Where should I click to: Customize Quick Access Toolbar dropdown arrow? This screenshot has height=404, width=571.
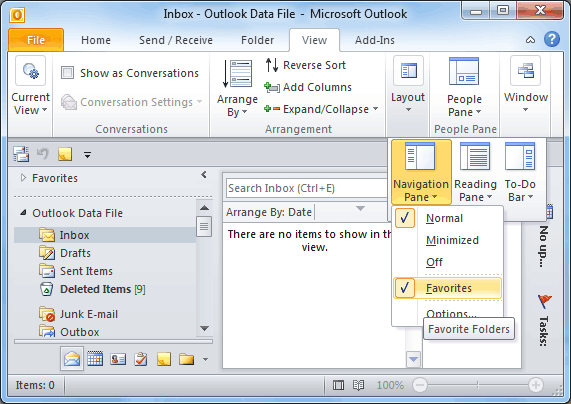pos(87,155)
